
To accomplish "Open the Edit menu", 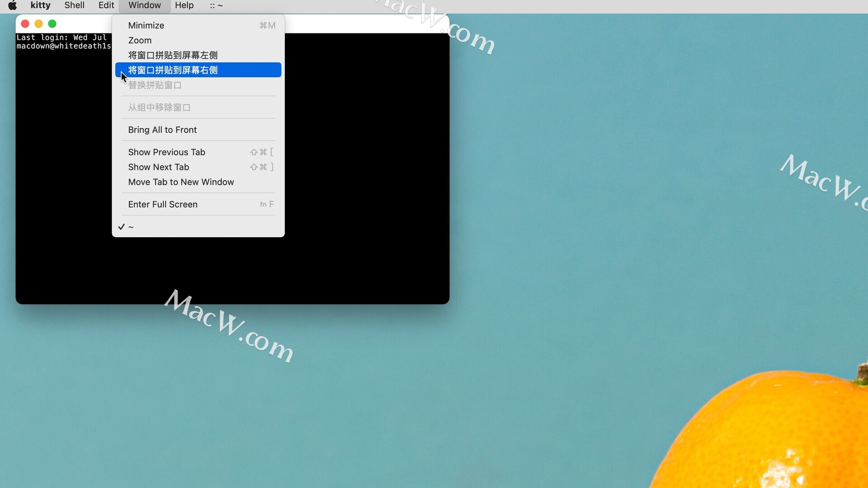I will (x=106, y=5).
